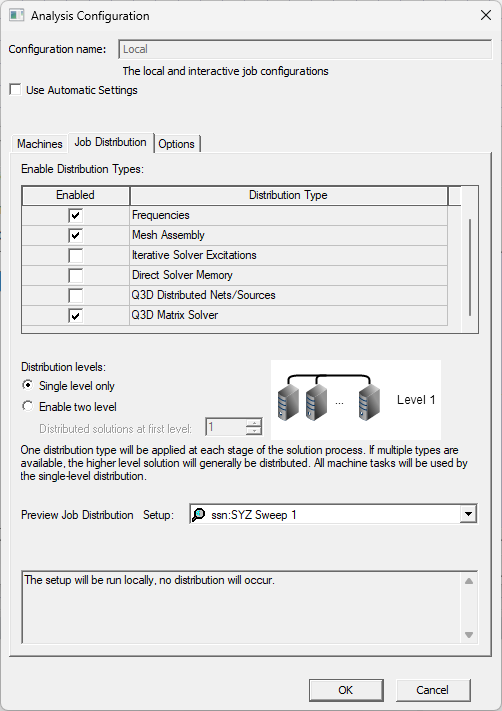This screenshot has width=502, height=711.
Task: Click ssn:SYZ Sweep 1 combo box
Action: pos(333,514)
